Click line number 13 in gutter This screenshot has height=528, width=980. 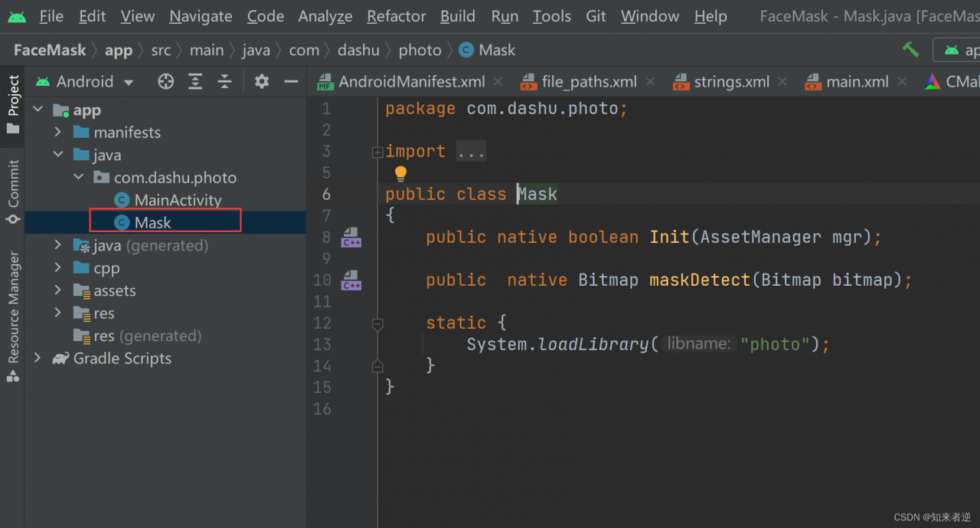(322, 344)
